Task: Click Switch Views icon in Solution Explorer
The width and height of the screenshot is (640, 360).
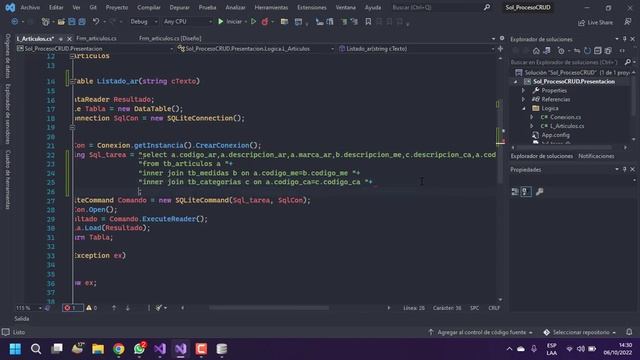Action: [x=547, y=51]
